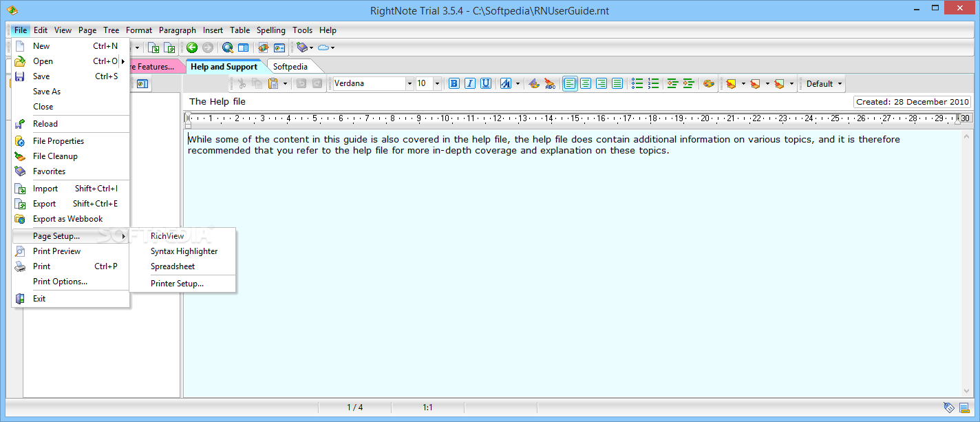This screenshot has width=980, height=422.
Task: Click the Redo icon in editor toolbar
Action: pyautogui.click(x=317, y=83)
